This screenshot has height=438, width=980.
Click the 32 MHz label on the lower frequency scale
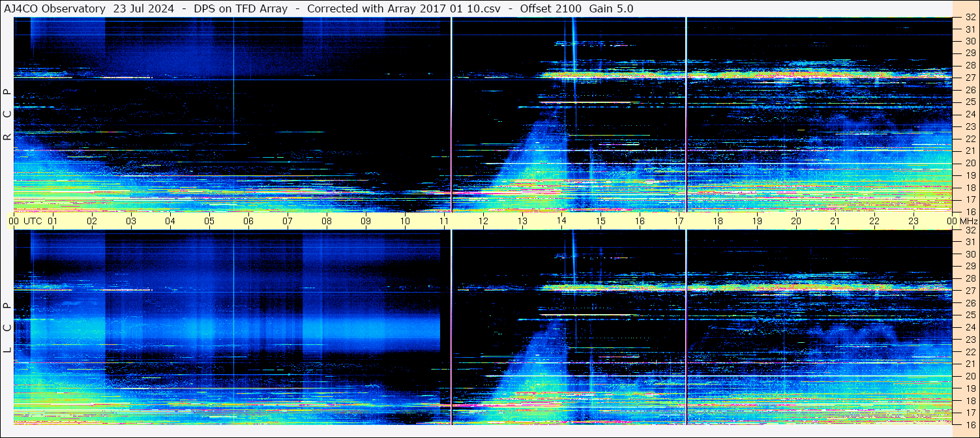pyautogui.click(x=970, y=230)
